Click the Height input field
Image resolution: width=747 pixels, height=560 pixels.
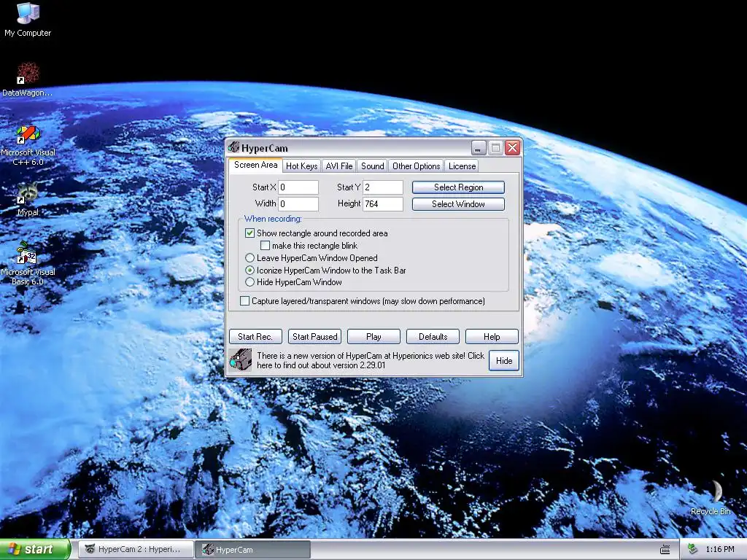[x=383, y=204]
